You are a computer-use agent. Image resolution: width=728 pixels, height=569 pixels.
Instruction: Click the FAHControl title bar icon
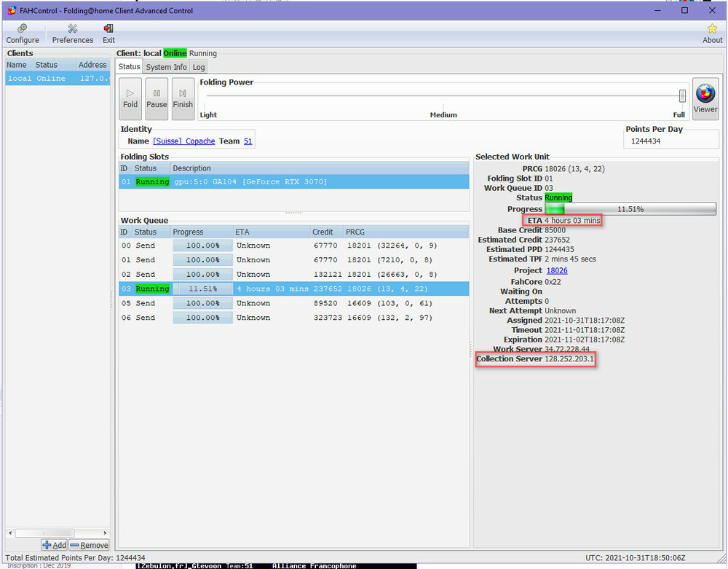(x=12, y=10)
